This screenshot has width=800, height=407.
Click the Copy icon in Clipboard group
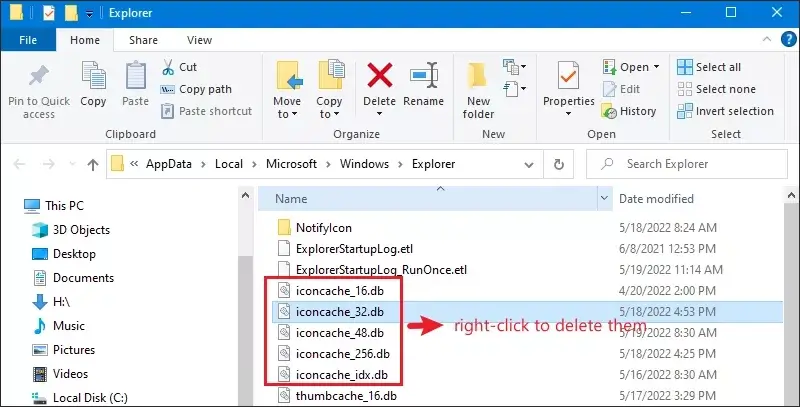[93, 76]
